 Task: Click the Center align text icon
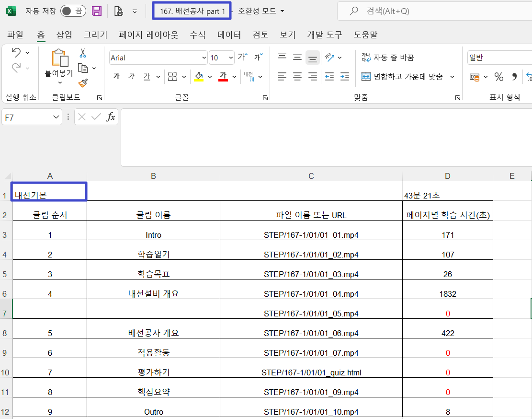(x=297, y=77)
